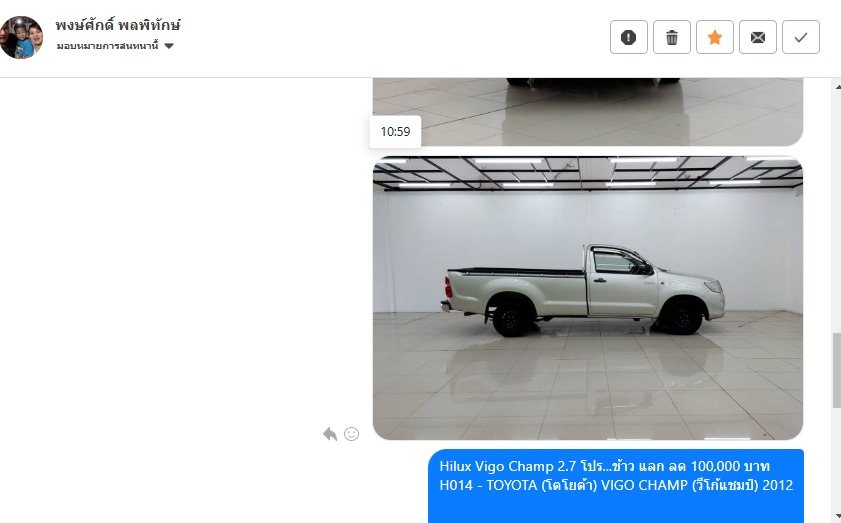Toggle the orange star follow-up marker
This screenshot has width=841, height=523.
714,37
